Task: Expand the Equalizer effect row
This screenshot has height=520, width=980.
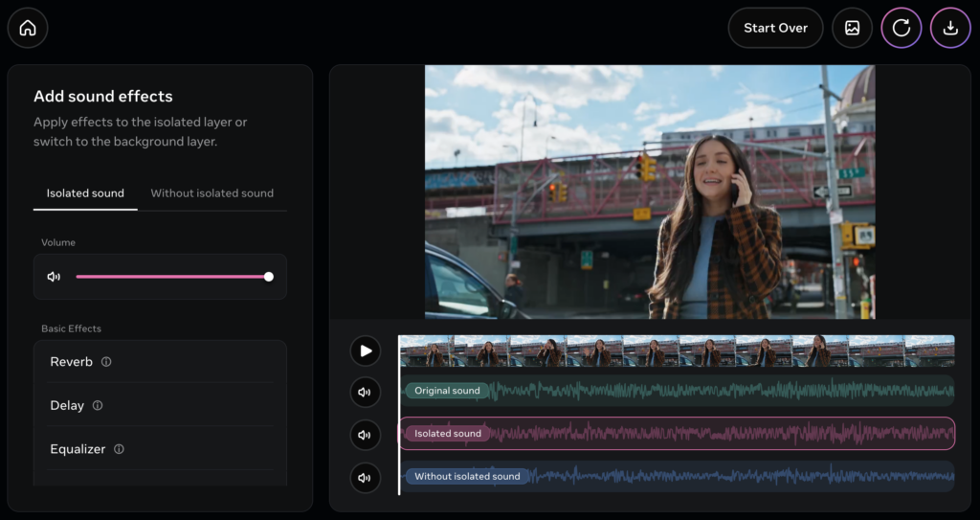Action: click(x=77, y=449)
